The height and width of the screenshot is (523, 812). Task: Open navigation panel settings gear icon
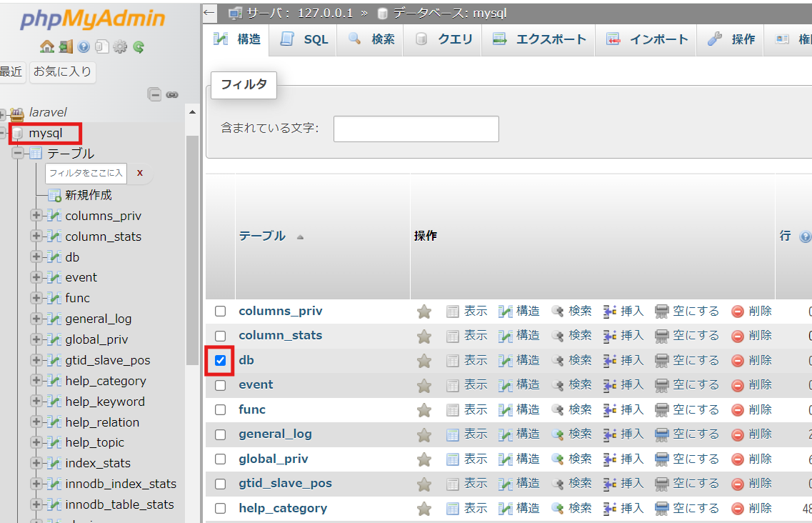[x=120, y=47]
